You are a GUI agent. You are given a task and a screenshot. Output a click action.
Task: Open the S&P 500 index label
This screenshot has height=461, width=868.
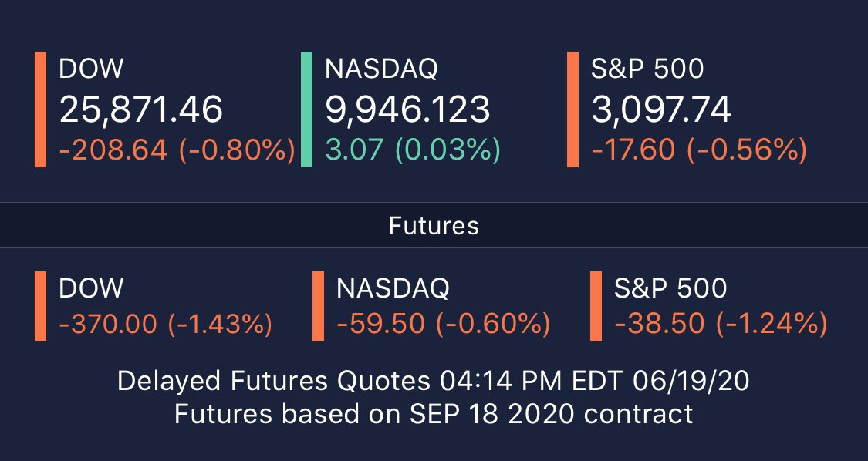coord(647,69)
